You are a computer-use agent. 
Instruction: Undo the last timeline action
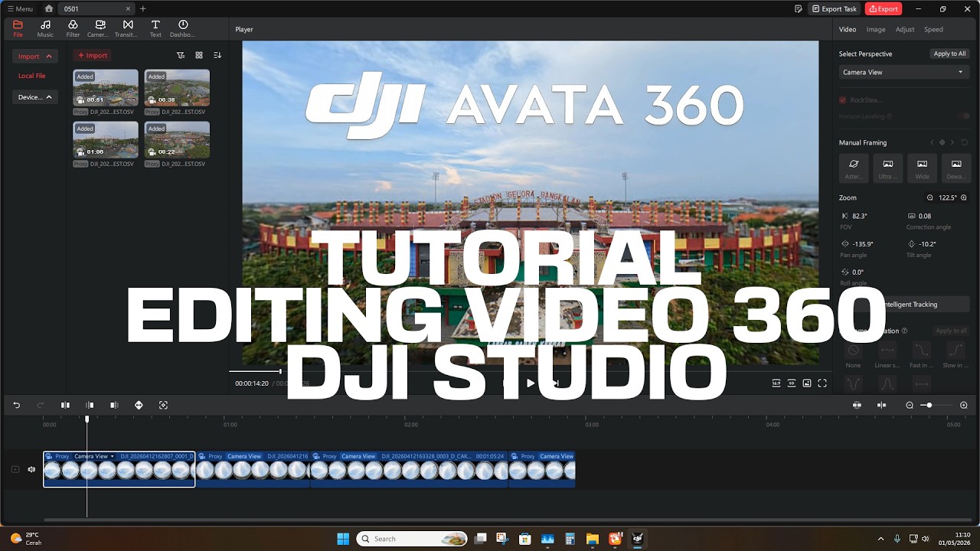point(16,405)
